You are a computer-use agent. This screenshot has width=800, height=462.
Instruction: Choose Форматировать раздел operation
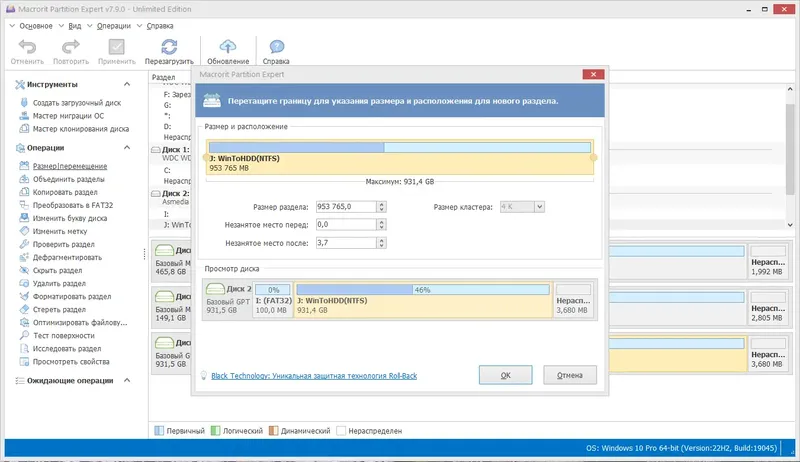pyautogui.click(x=72, y=296)
